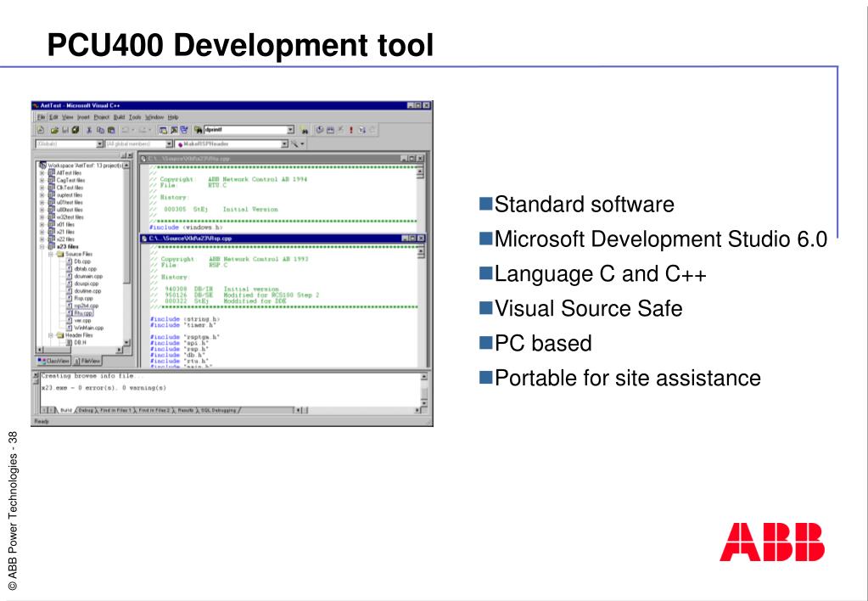Open the Tools menu
This screenshot has height=601, width=868.
136,117
